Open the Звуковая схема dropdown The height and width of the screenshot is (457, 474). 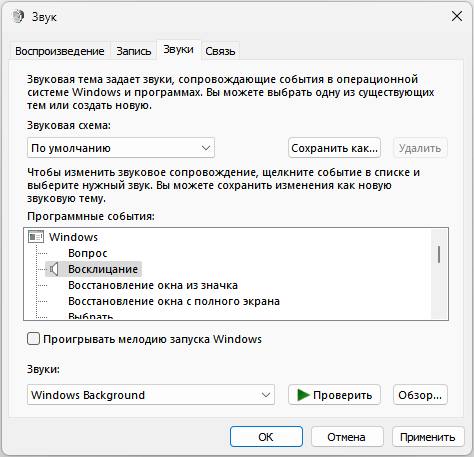pyautogui.click(x=121, y=148)
